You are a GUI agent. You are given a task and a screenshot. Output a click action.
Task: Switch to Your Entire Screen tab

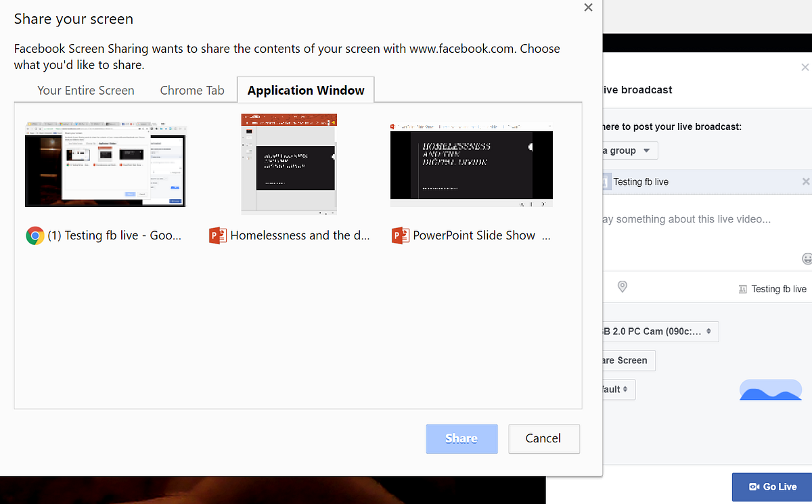(86, 90)
